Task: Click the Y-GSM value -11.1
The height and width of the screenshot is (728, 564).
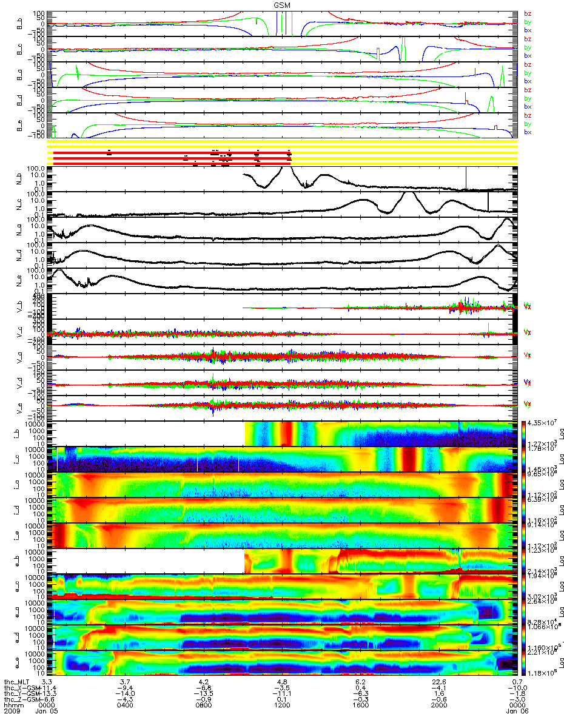Action: click(x=283, y=695)
